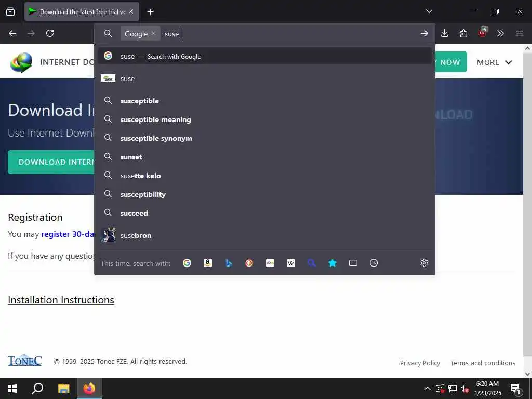Open the Privacy Policy link
This screenshot has height=399, width=532.
pos(420,363)
